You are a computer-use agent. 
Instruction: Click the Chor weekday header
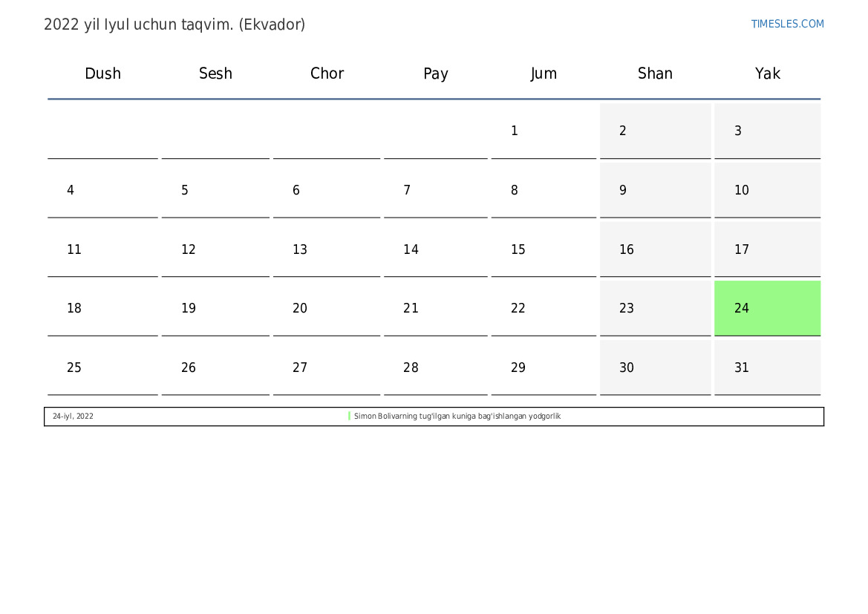[327, 74]
